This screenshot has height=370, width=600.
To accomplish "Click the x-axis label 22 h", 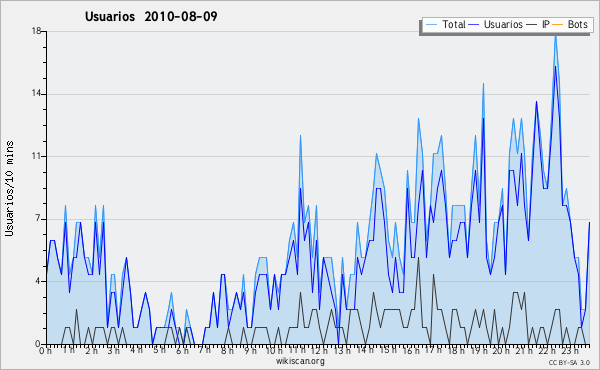I will (x=546, y=351).
